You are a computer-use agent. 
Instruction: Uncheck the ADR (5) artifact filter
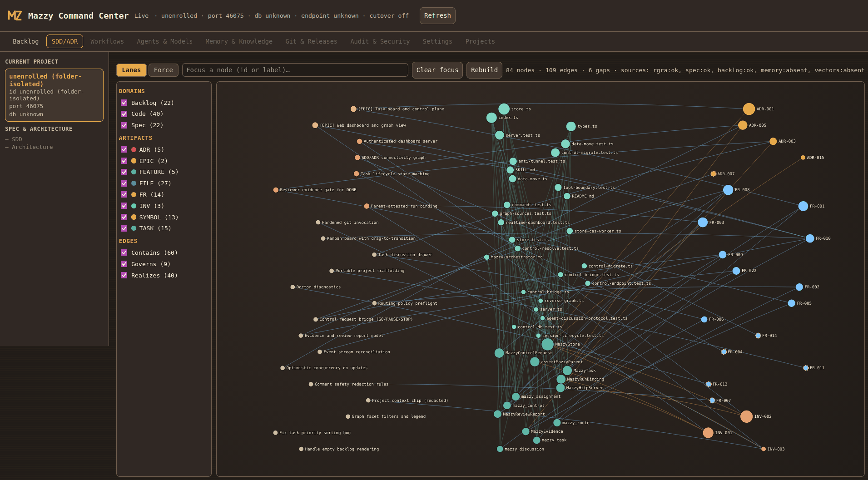pyautogui.click(x=124, y=149)
